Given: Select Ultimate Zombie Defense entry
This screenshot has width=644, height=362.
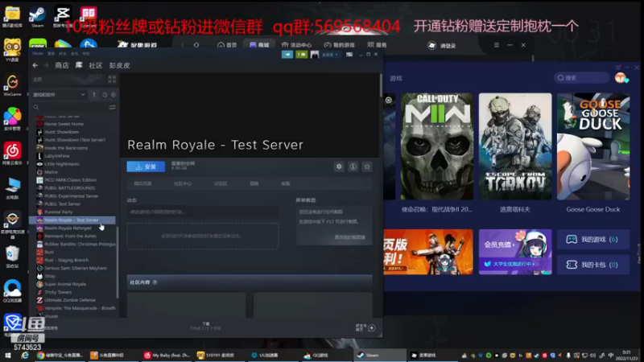Looking at the screenshot, I should pyautogui.click(x=70, y=300).
